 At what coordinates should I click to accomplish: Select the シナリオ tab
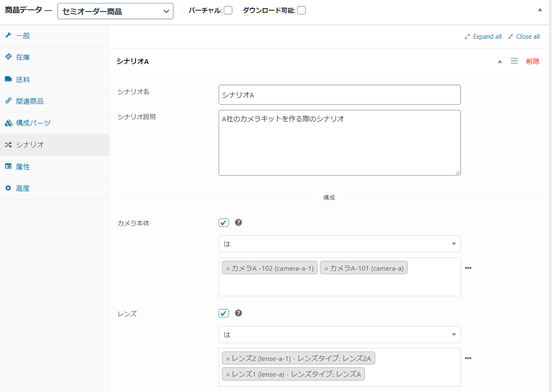pyautogui.click(x=54, y=145)
